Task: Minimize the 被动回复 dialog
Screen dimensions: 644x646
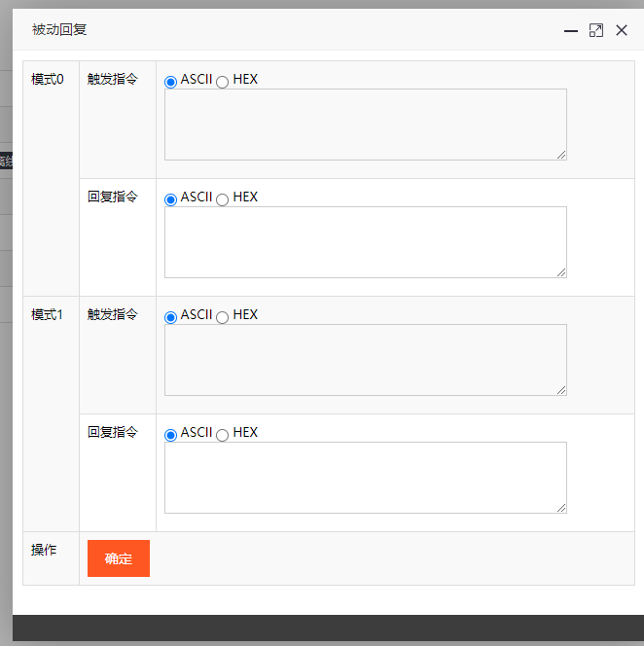Action: [571, 31]
